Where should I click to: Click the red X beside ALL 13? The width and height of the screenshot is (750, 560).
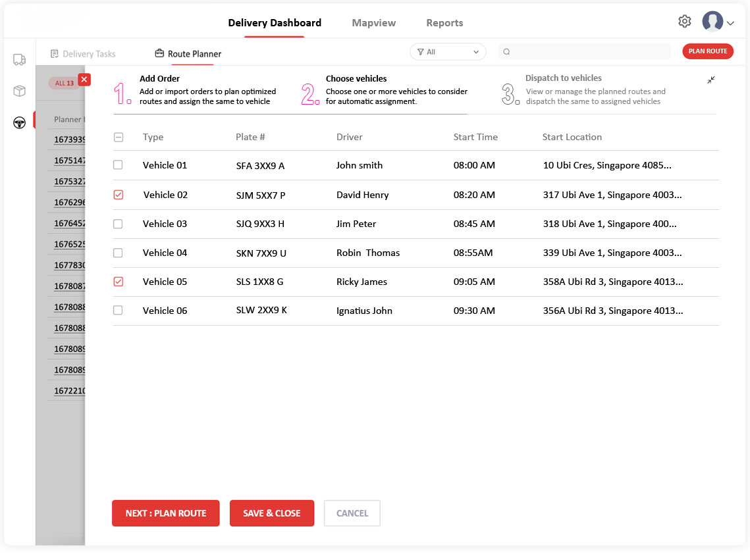(x=84, y=80)
